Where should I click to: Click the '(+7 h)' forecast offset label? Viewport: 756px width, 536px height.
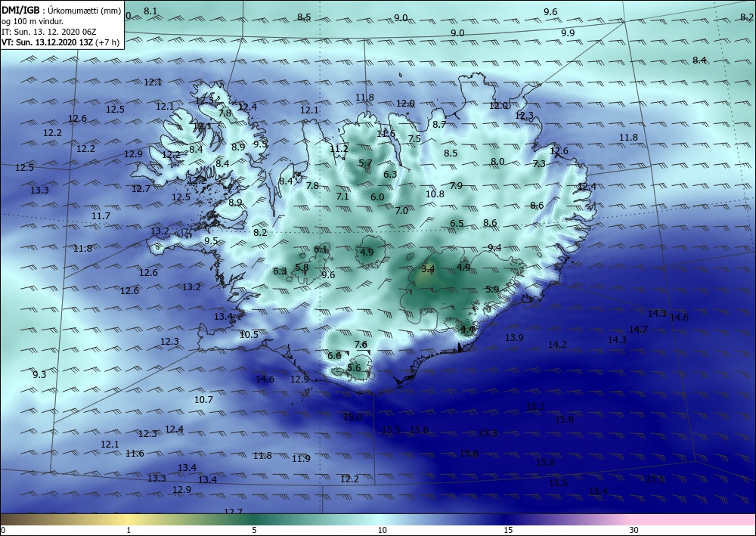(x=107, y=42)
